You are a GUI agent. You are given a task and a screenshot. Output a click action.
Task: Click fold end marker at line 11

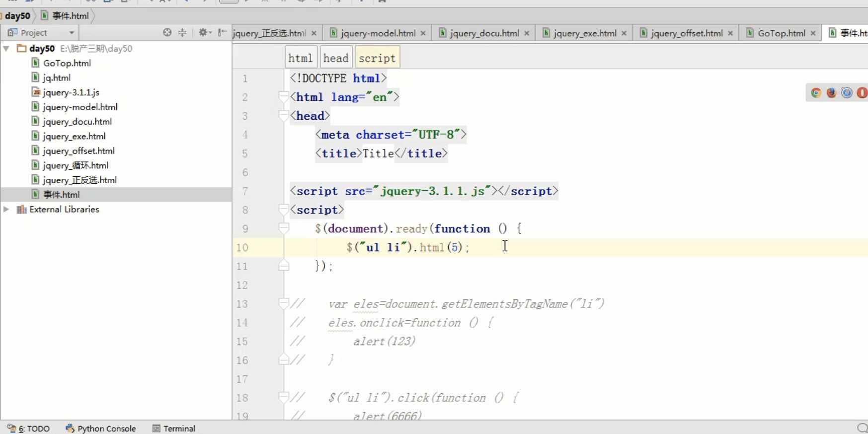(284, 266)
